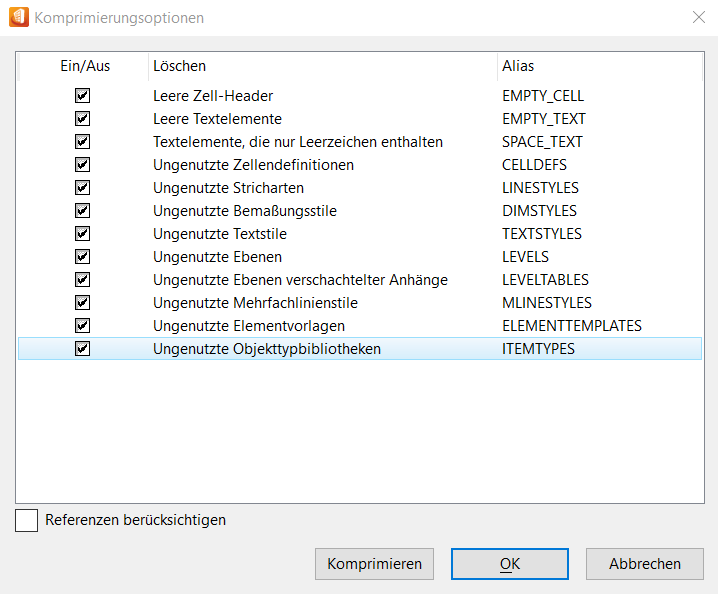Click the Ein/Aus column header

[84, 66]
